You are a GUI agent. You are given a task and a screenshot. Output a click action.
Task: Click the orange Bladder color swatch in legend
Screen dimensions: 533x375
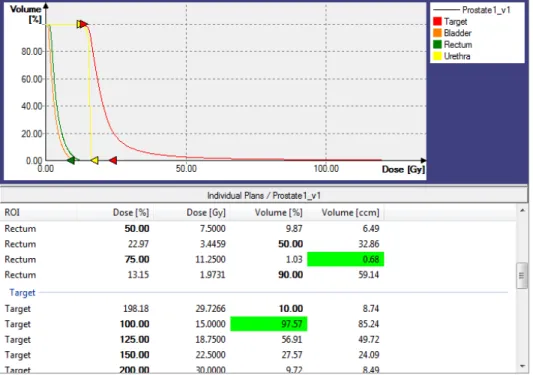pos(437,33)
